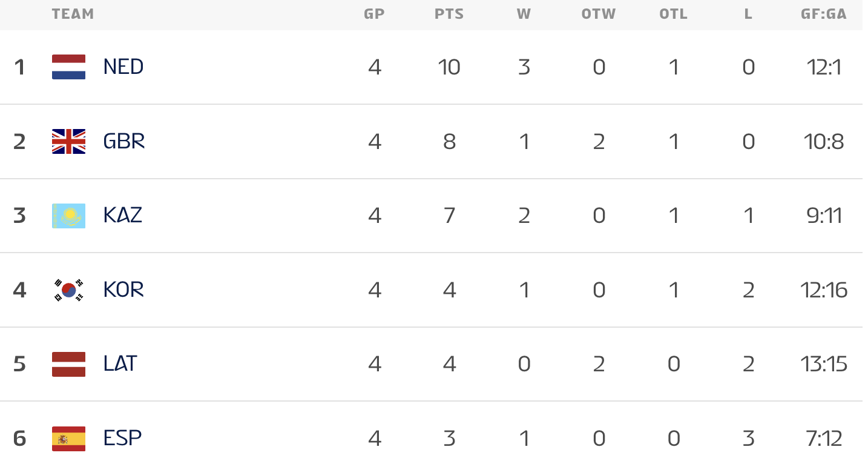Click the South Korea flag icon
868x464 pixels.
pos(68,290)
